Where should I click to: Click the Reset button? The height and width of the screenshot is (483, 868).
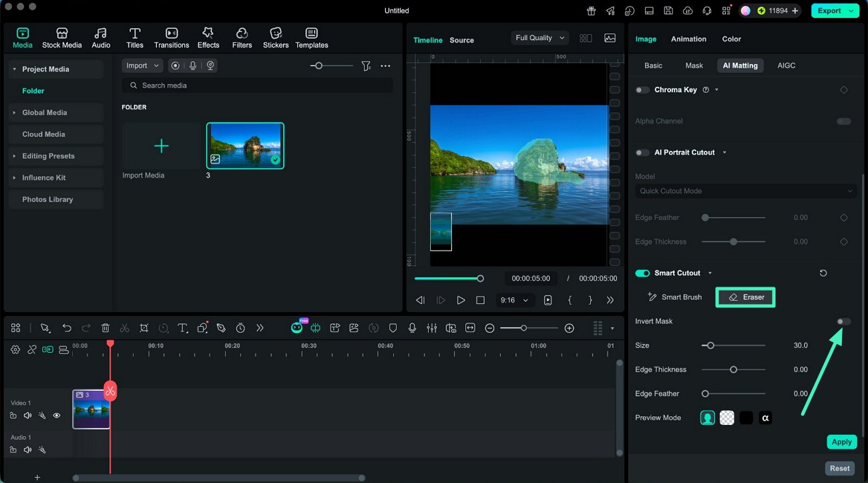point(840,468)
